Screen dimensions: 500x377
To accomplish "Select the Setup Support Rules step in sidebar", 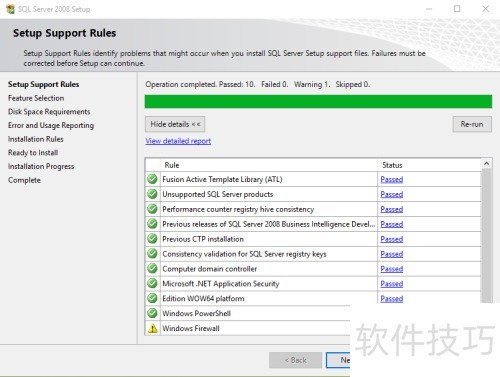I will tap(43, 84).
